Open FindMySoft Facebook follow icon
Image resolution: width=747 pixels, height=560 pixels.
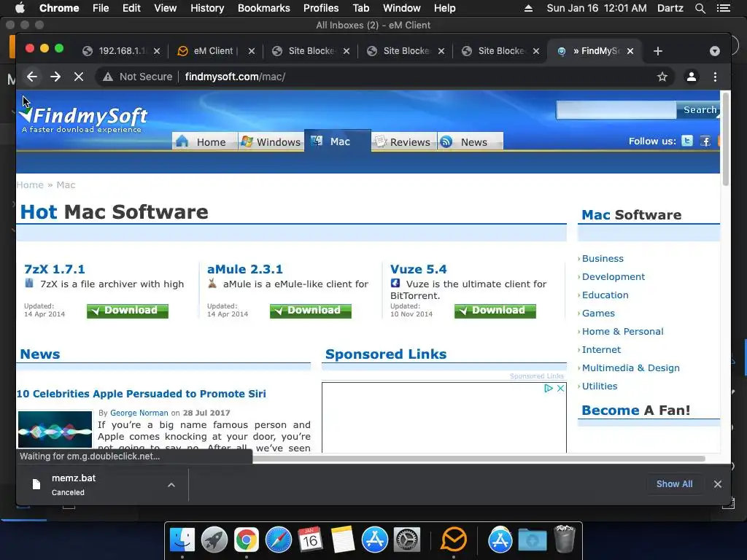(x=705, y=141)
